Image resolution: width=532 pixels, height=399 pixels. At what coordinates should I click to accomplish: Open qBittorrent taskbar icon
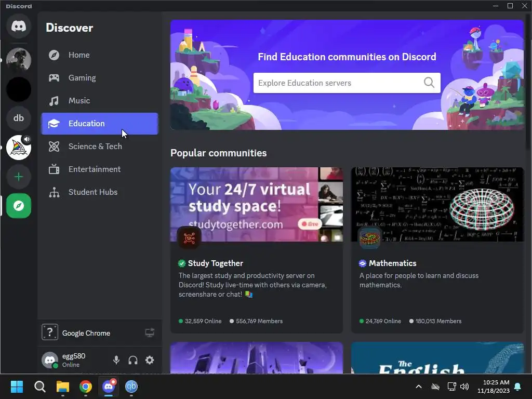click(x=131, y=387)
